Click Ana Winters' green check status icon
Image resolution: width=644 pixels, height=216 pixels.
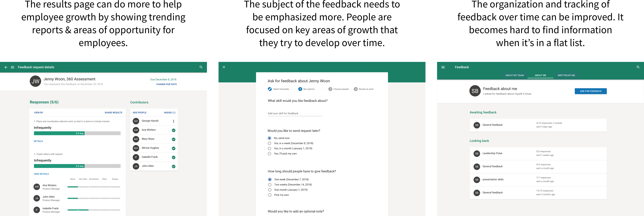coord(174,130)
